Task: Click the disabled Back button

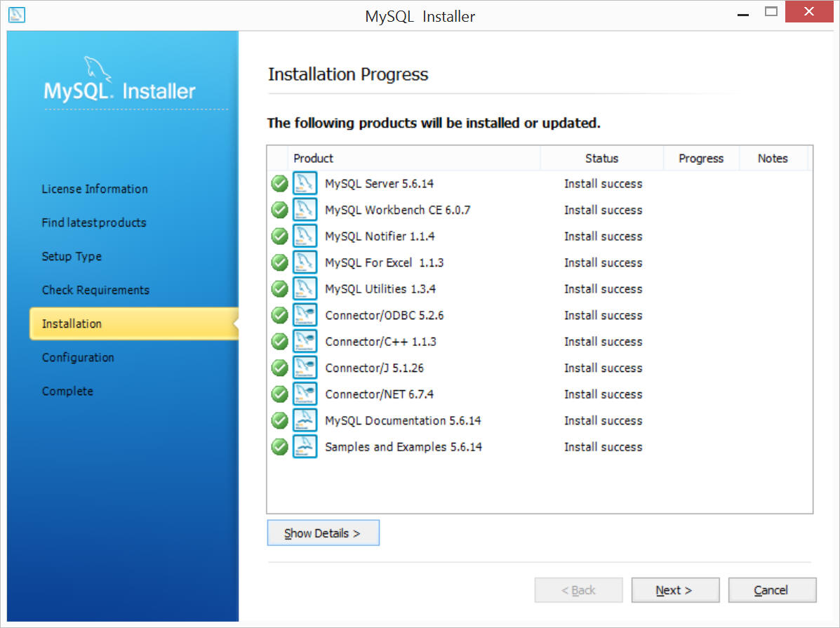Action: pyautogui.click(x=578, y=590)
